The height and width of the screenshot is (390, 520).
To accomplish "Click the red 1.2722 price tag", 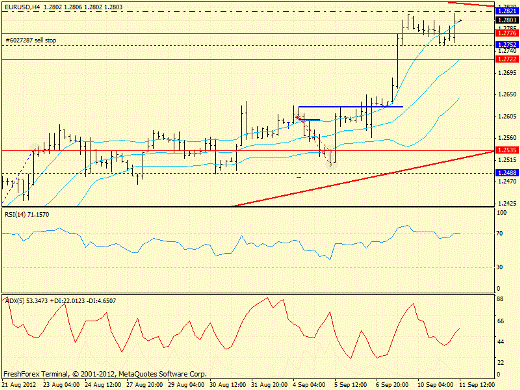I will [x=507, y=59].
